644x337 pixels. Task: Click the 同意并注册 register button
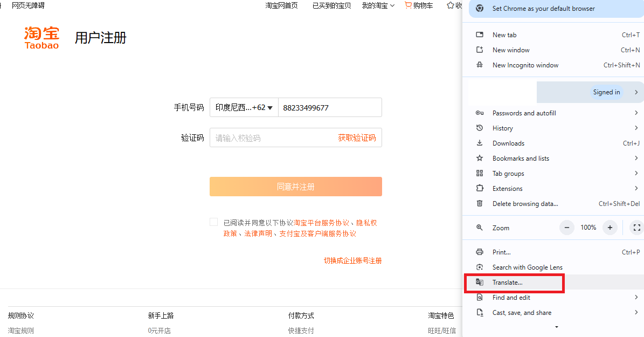[x=295, y=186]
